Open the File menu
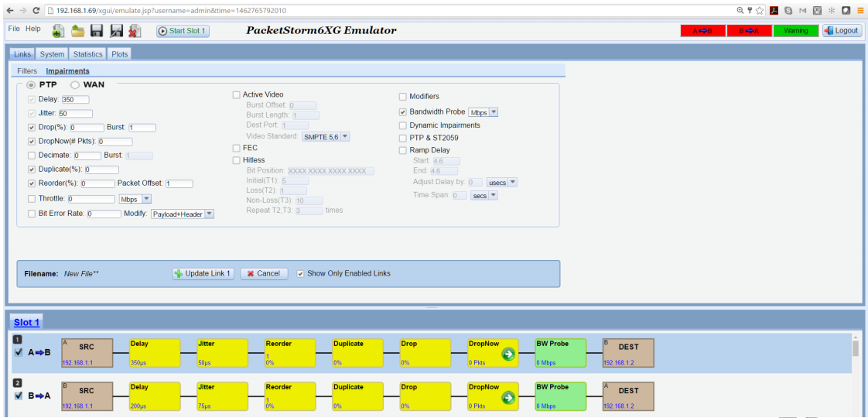The image size is (868, 418). point(14,29)
